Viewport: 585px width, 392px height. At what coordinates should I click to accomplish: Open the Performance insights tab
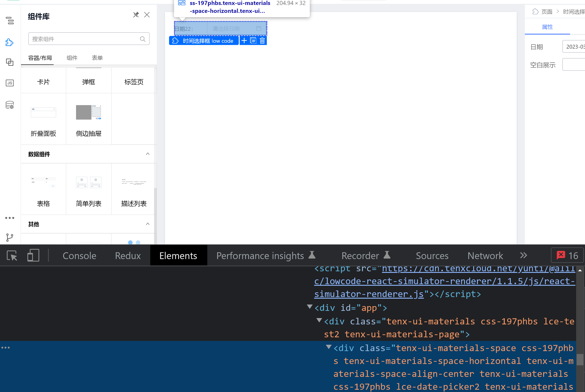(x=266, y=256)
